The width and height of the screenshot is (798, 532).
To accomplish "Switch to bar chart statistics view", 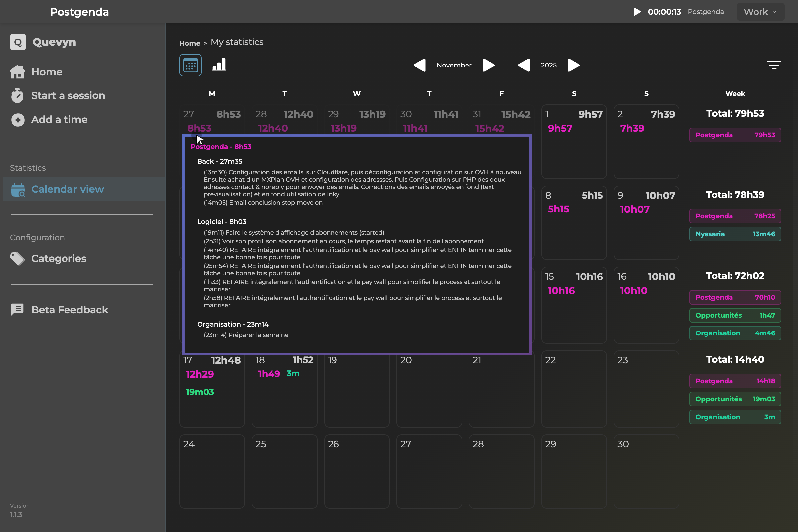I will 219,65.
